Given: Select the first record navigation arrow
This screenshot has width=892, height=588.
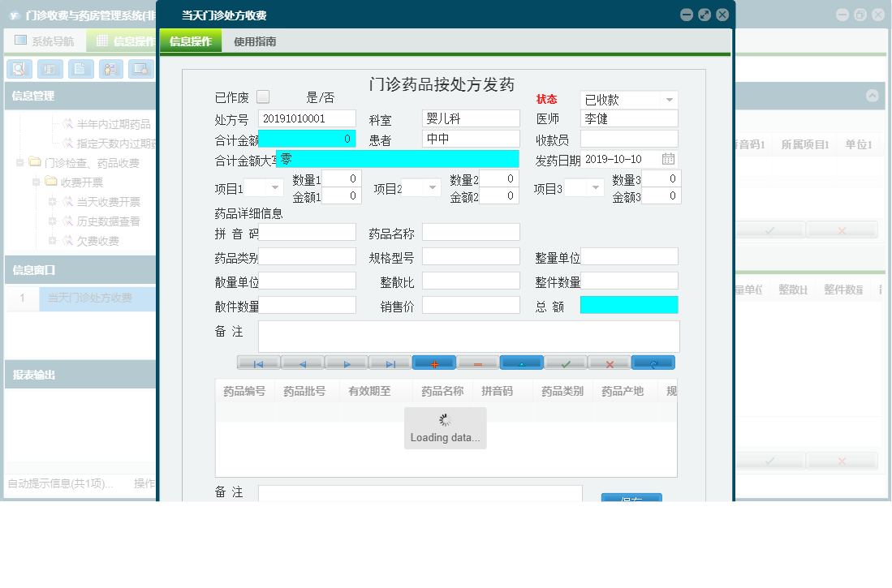Looking at the screenshot, I should click(258, 363).
